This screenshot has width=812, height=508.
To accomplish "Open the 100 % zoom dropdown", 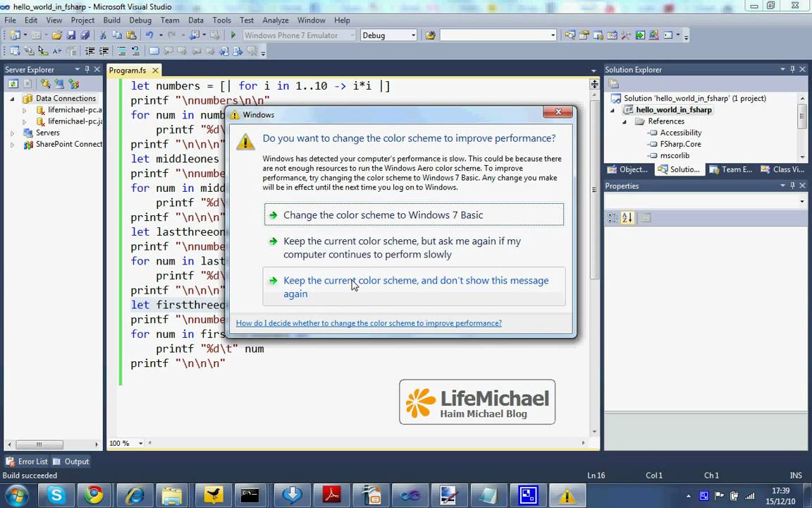I will 140,443.
